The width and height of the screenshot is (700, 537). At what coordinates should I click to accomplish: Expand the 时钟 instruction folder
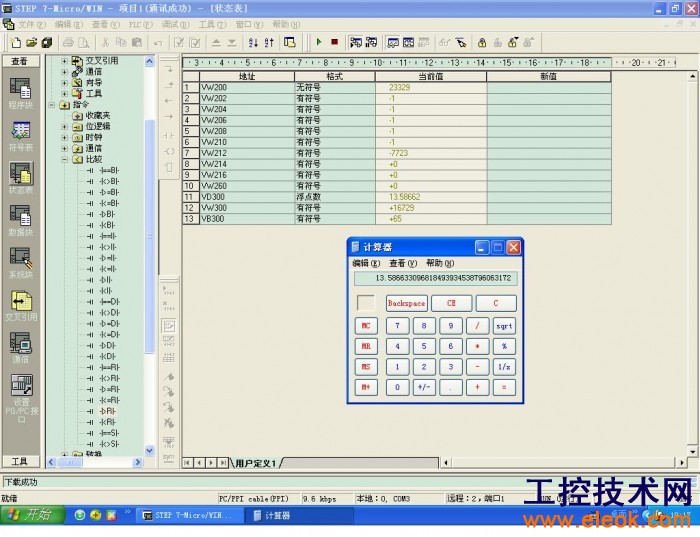point(64,137)
